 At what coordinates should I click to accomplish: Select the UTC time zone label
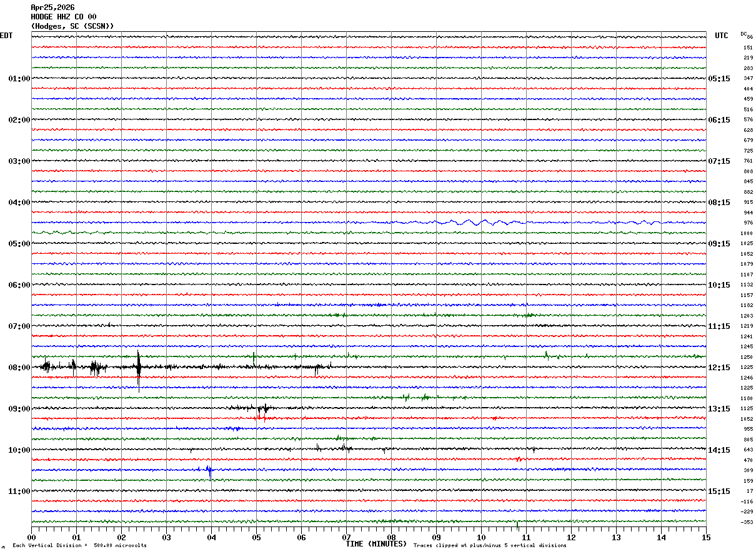722,36
